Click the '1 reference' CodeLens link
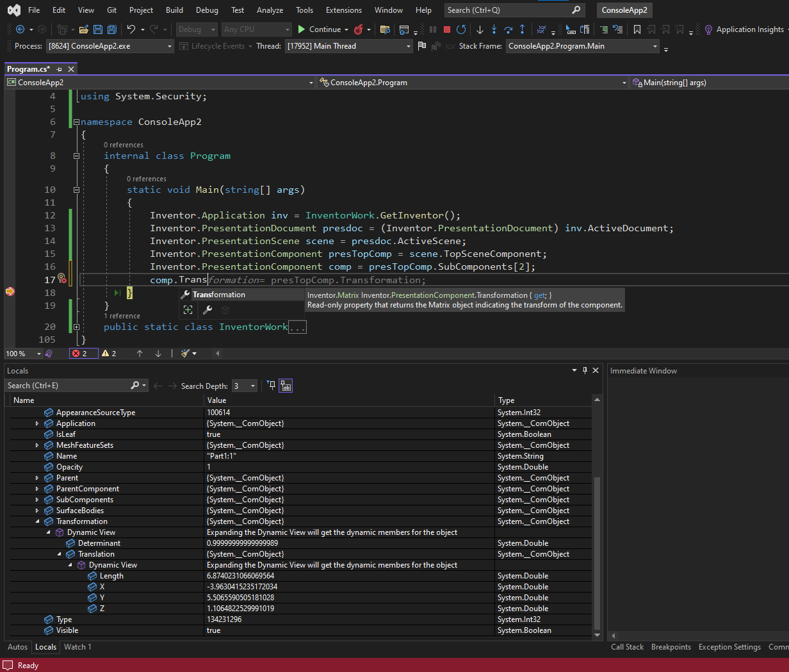The image size is (789, 672). pos(123,315)
